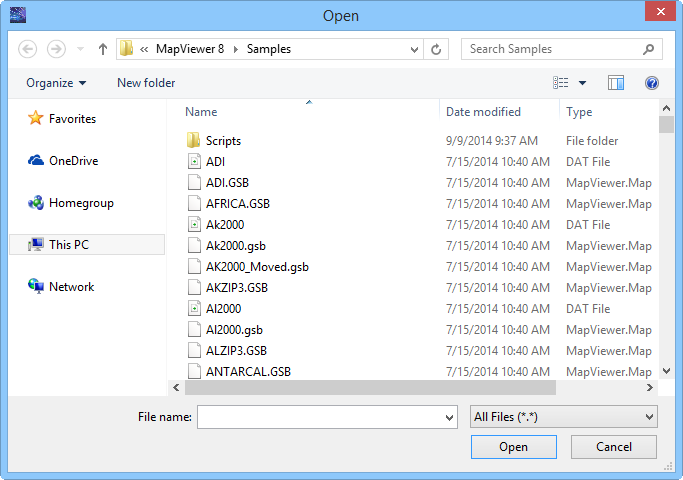The height and width of the screenshot is (480, 683).
Task: Select the ANTARCAL.GSB file icon
Action: click(194, 372)
